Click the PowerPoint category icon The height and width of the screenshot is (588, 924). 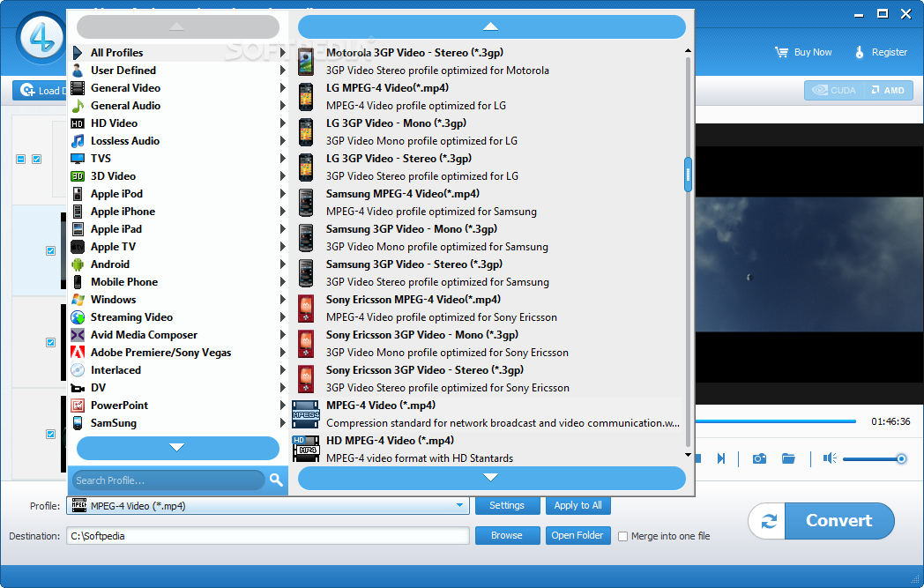point(78,406)
